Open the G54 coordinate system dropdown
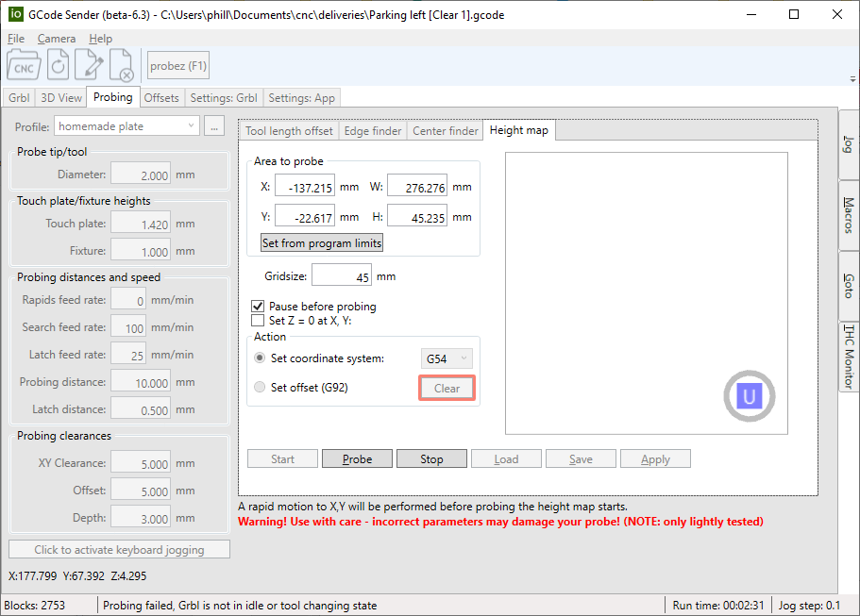 click(446, 358)
